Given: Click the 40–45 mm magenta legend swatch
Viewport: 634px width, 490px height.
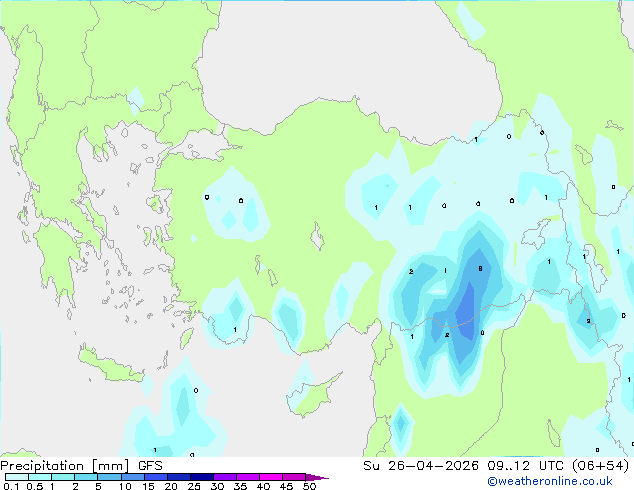Looking at the screenshot, I should (x=271, y=477).
